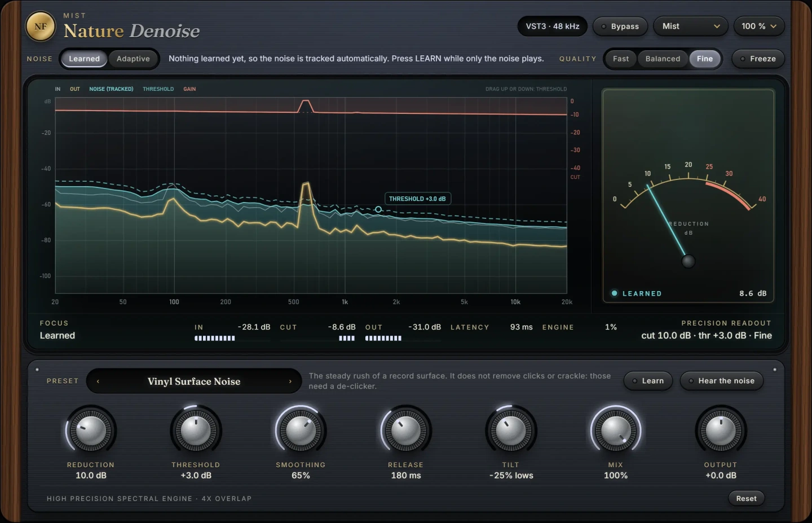Select Adaptive noise mode

click(x=133, y=59)
